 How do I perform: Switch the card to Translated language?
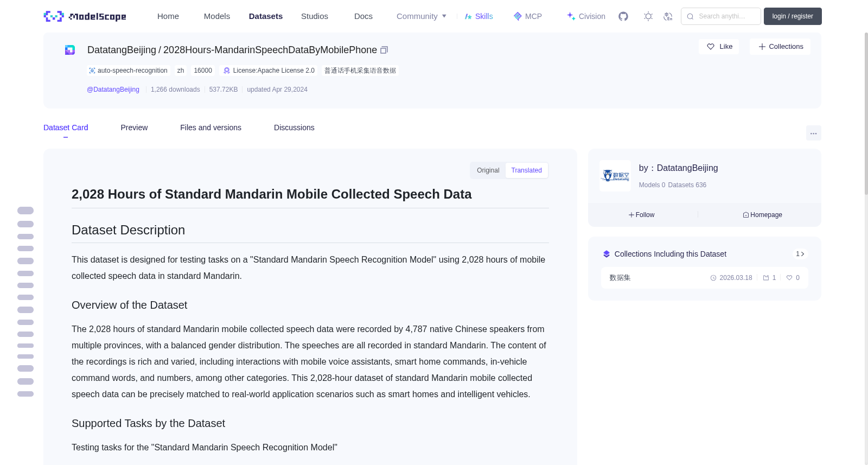526,170
